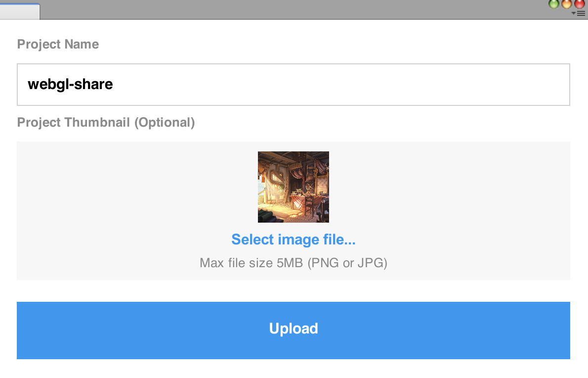Focus the Project Name text field
This screenshot has width=588, height=378.
coord(293,85)
